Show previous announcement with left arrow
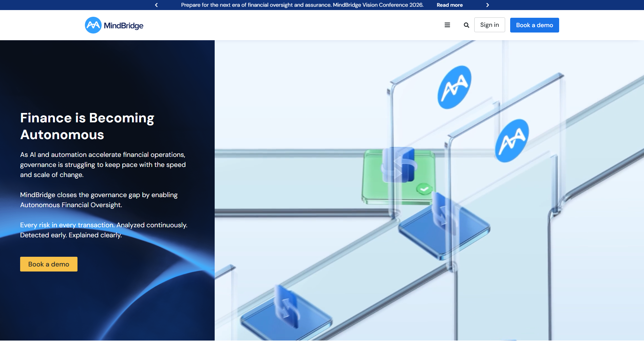Image resolution: width=644 pixels, height=362 pixels. click(x=156, y=5)
